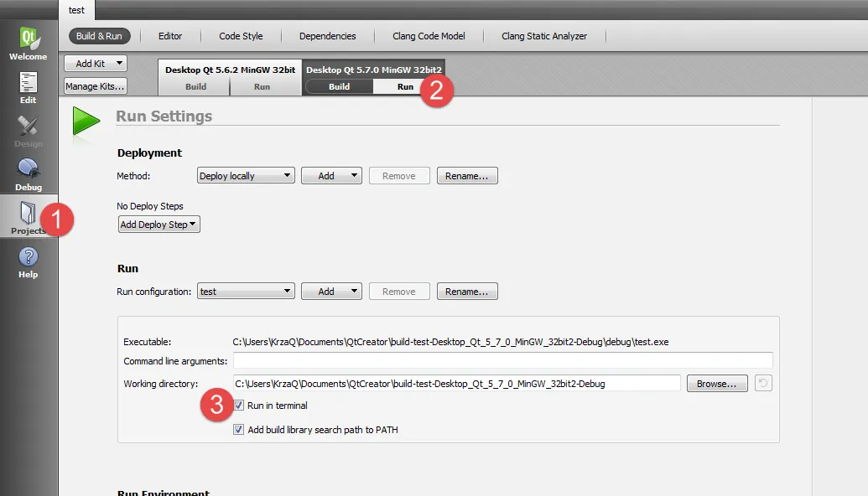Select Build under Desktop Qt 5.7.0 kit

tap(340, 87)
